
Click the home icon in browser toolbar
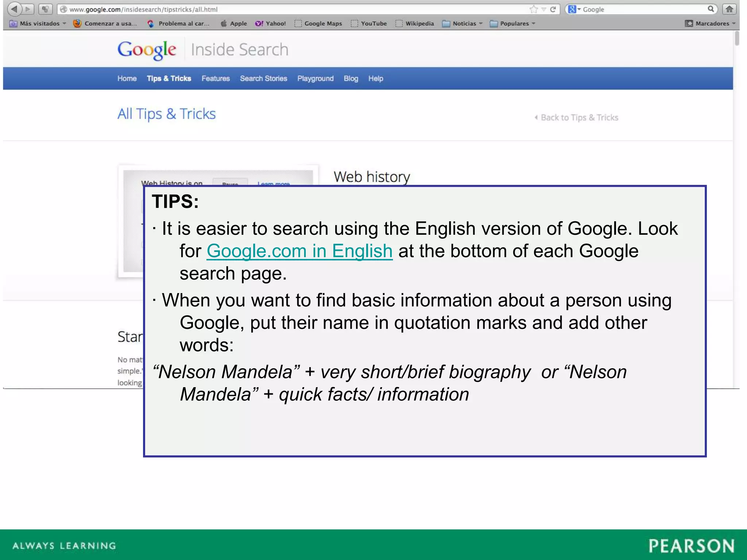pos(729,9)
